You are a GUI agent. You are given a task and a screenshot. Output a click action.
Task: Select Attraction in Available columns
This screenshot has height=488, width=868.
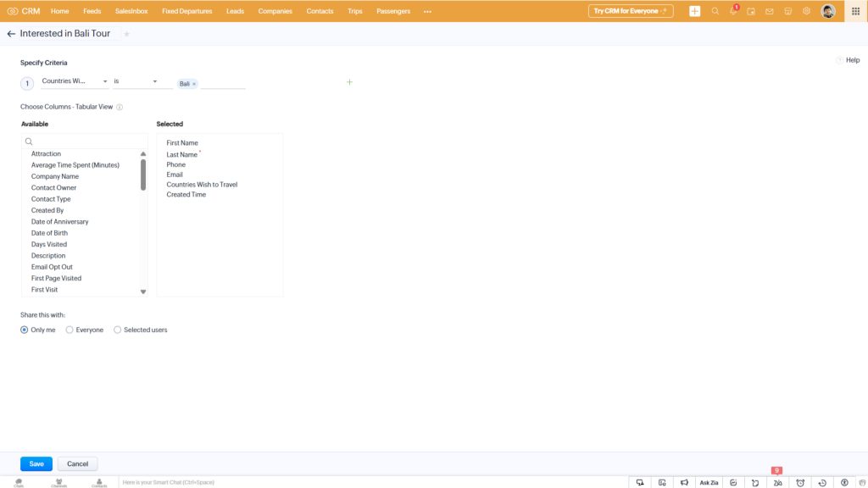tap(46, 154)
